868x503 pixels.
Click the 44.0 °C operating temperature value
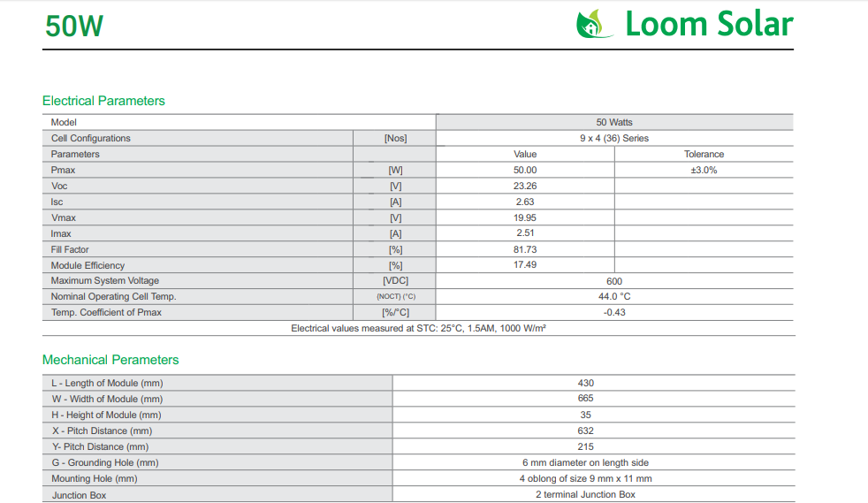tap(614, 297)
